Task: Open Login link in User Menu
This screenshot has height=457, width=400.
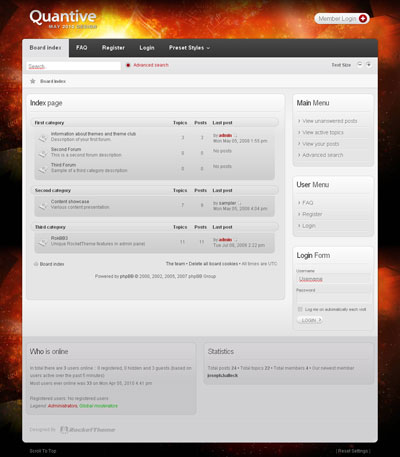Action: (x=309, y=226)
